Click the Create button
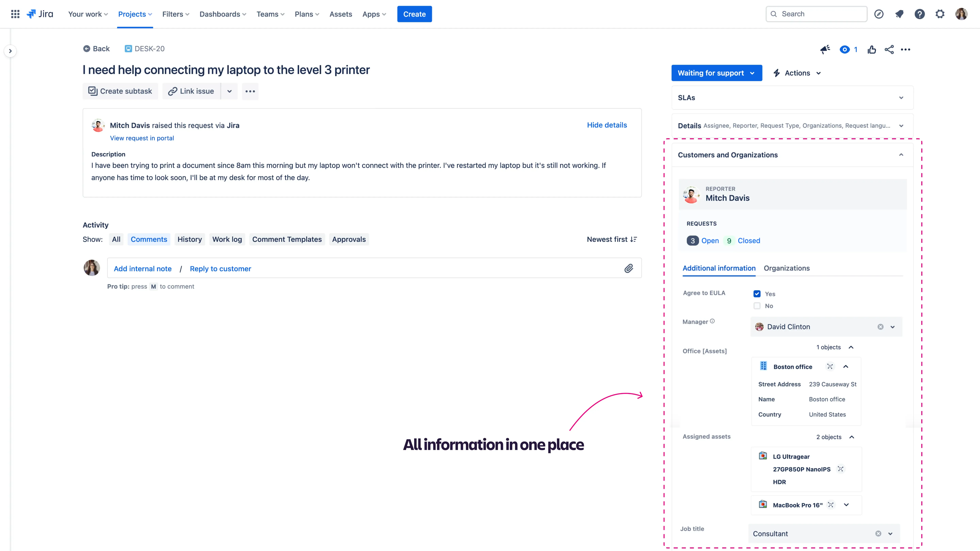The width and height of the screenshot is (980, 551). [x=414, y=14]
